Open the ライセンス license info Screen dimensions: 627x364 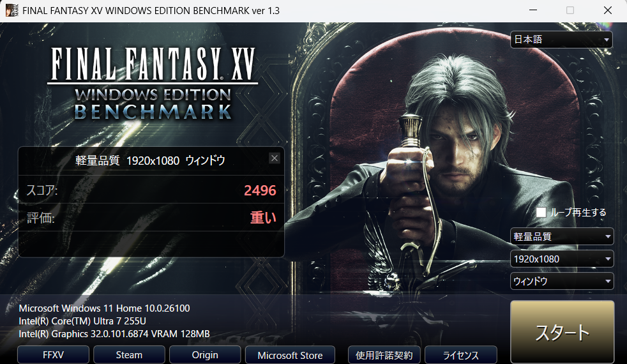coord(460,355)
